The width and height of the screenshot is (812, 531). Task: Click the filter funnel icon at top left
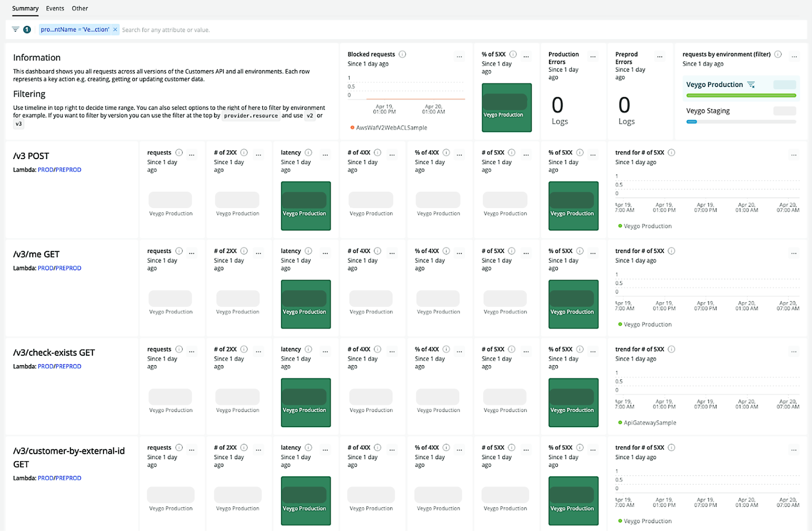point(16,29)
